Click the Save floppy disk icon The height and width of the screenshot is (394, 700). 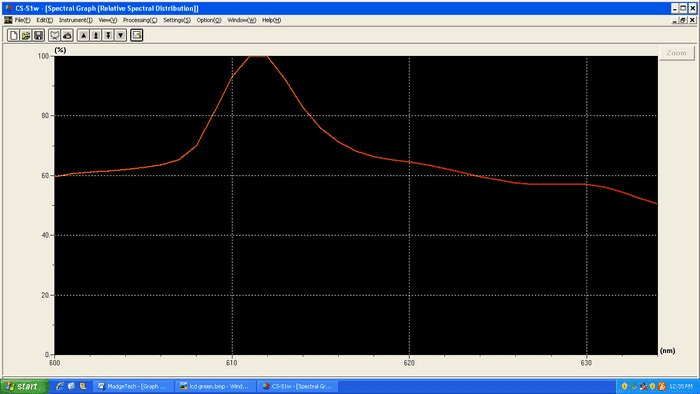coord(38,35)
